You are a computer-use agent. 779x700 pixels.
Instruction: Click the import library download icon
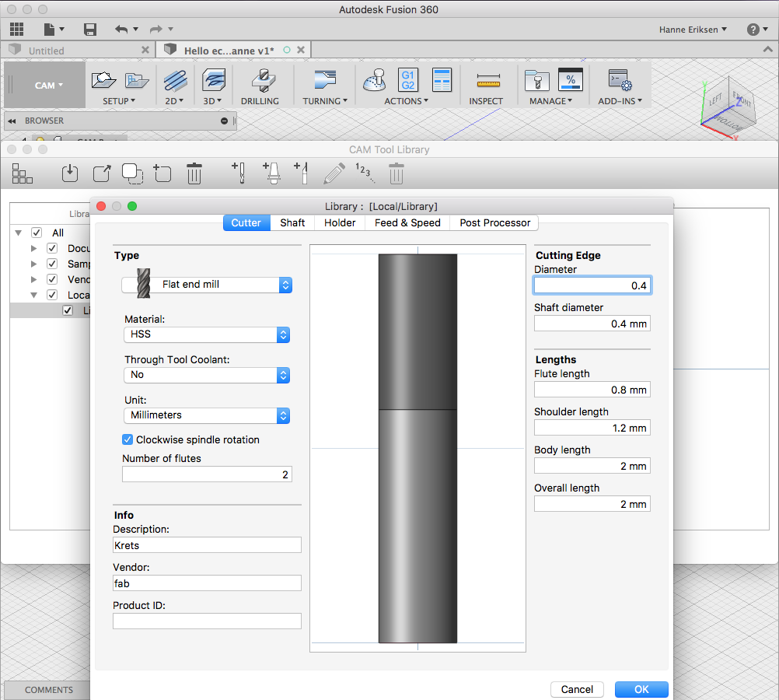(x=69, y=173)
